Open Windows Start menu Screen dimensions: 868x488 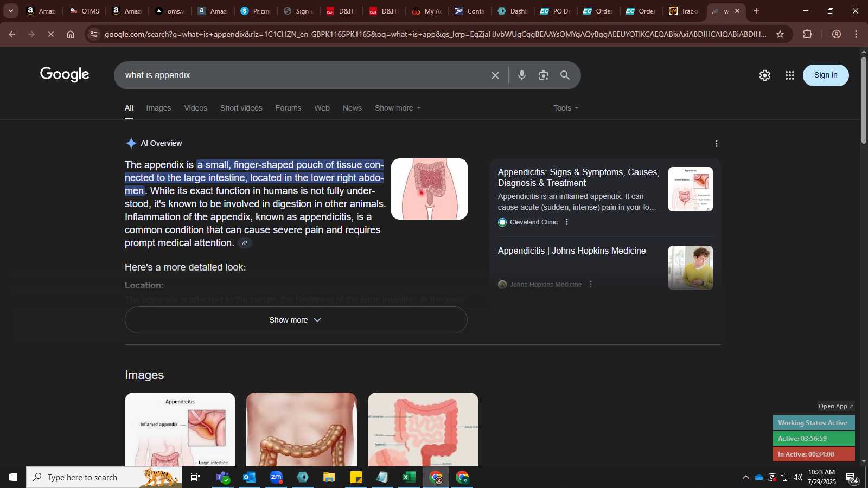tap(13, 477)
